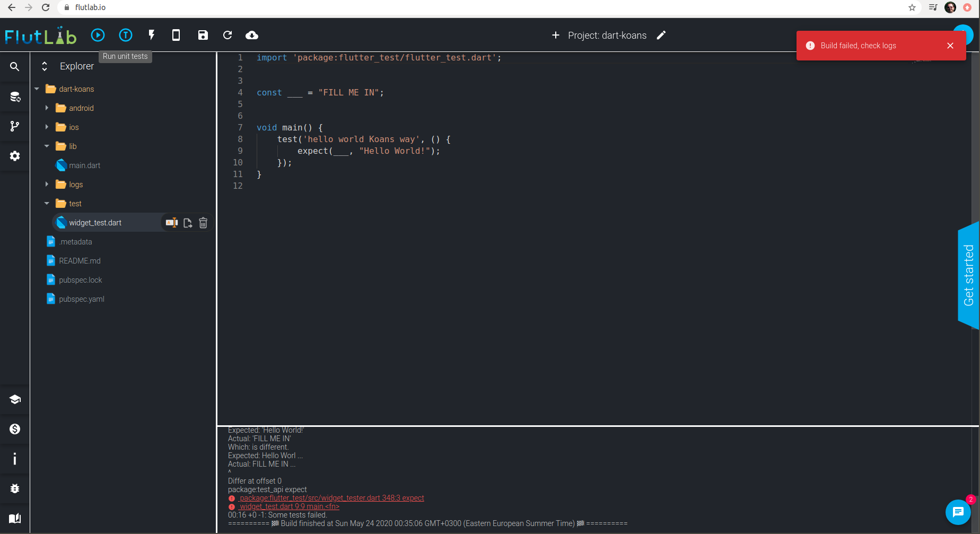Save the project using the floppy disk icon

pos(203,35)
